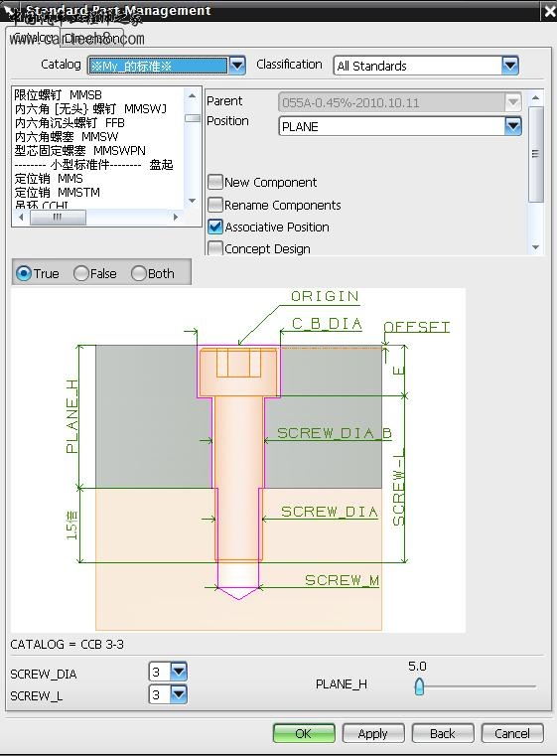The width and height of the screenshot is (557, 756).
Task: Open the SCREW_DIA value dropdown
Action: (x=179, y=672)
